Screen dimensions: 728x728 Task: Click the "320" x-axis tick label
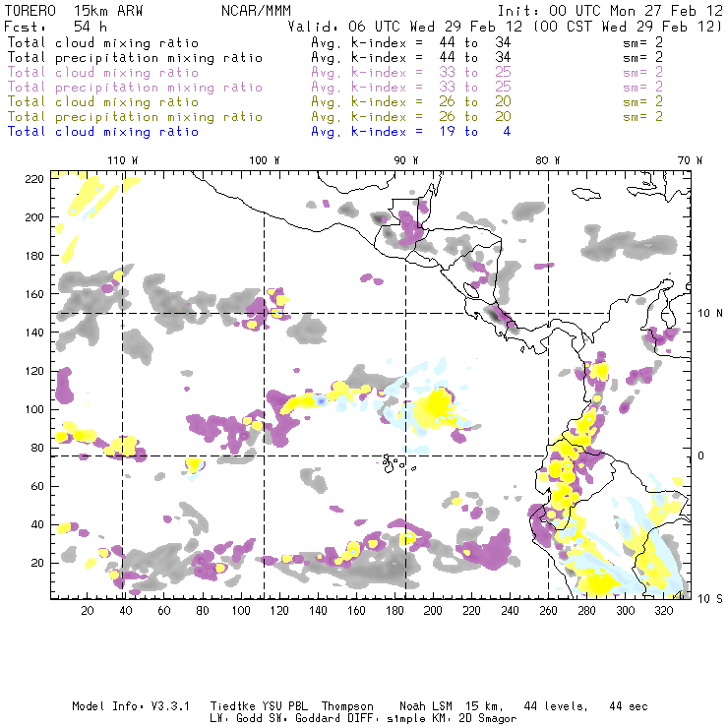663,611
